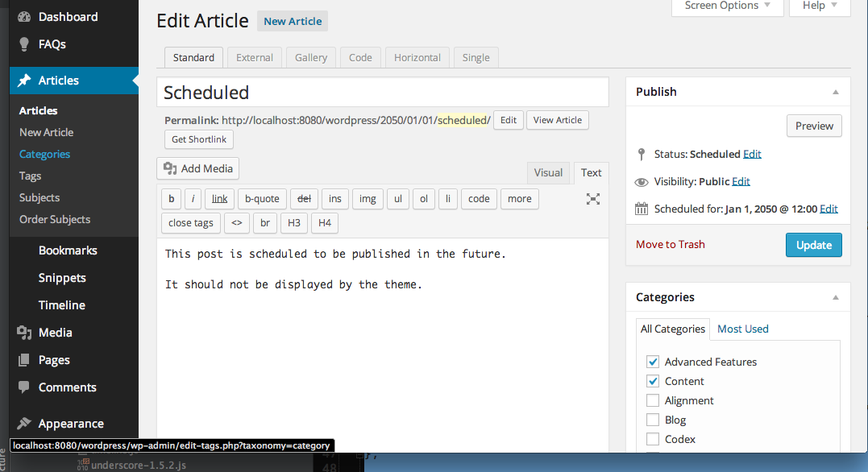Click Get Shortlink button
The image size is (868, 472).
(x=199, y=139)
